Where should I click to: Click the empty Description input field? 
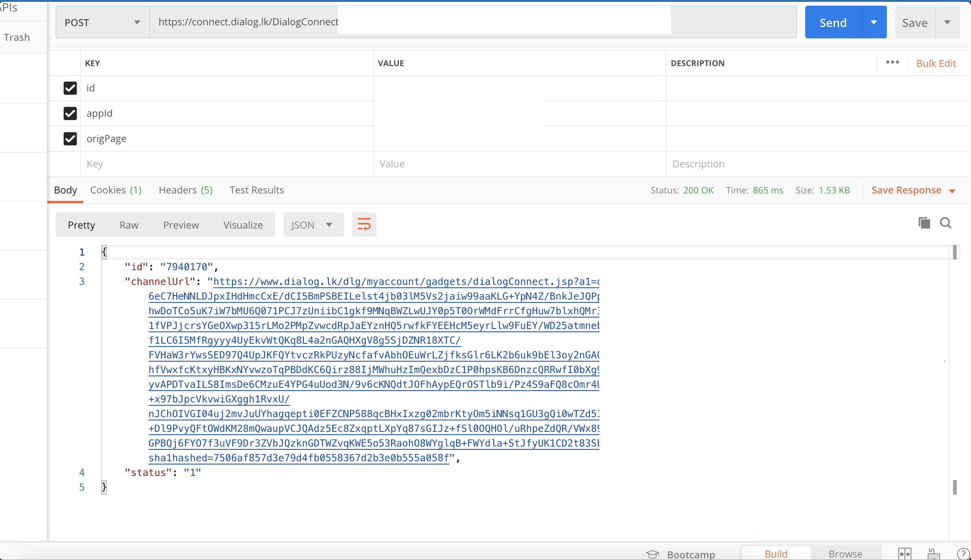pos(817,164)
